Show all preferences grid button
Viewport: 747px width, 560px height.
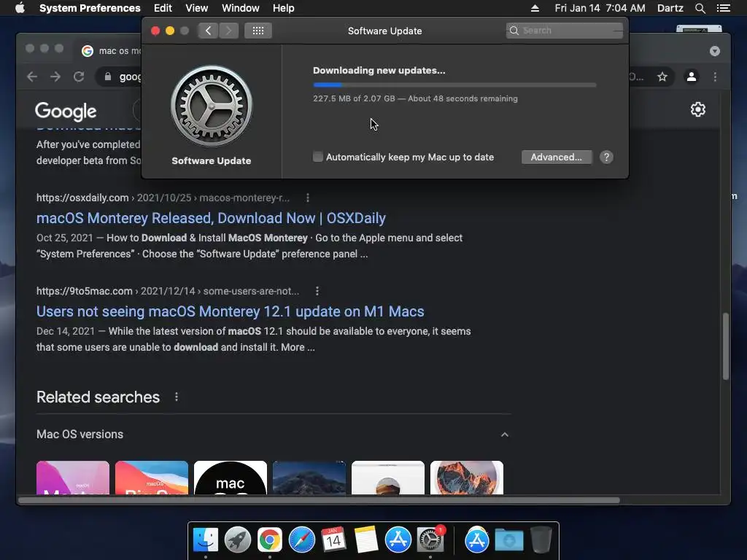pos(258,31)
